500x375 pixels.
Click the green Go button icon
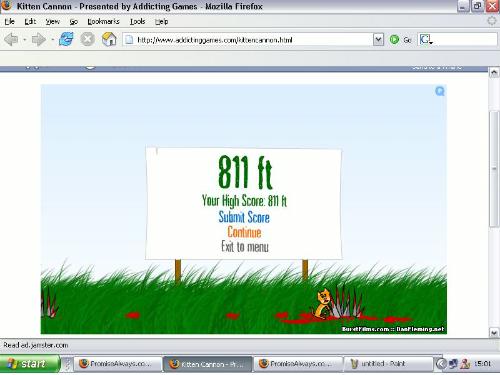[x=394, y=40]
